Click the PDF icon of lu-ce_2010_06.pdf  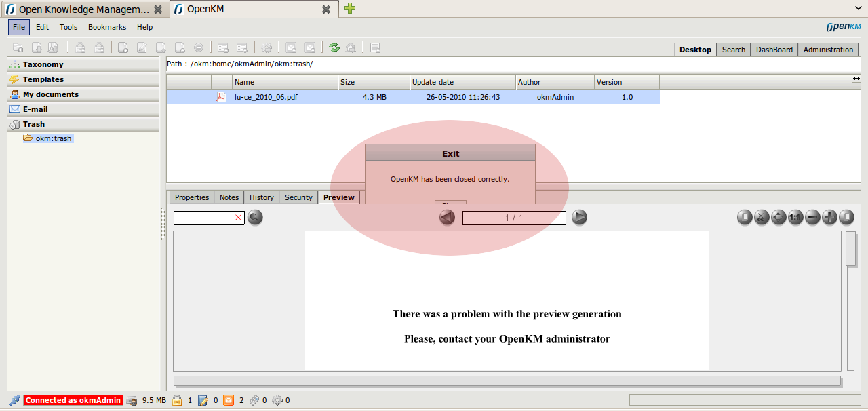220,97
